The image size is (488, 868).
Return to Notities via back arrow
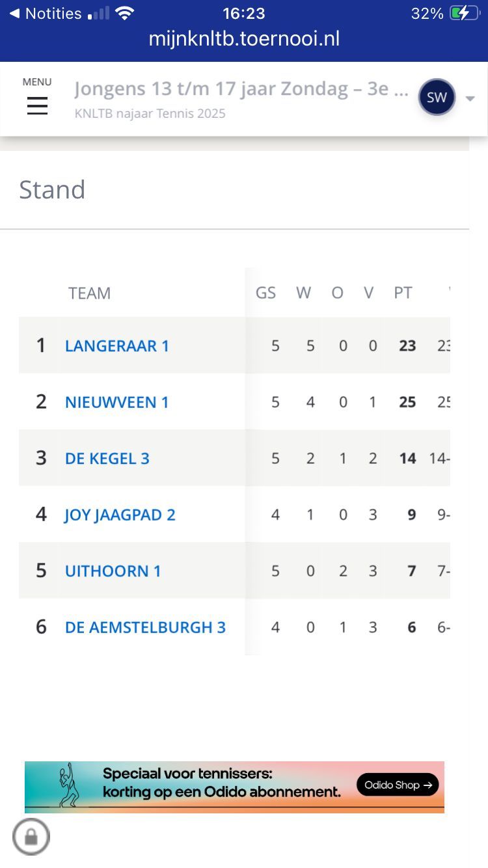14,13
